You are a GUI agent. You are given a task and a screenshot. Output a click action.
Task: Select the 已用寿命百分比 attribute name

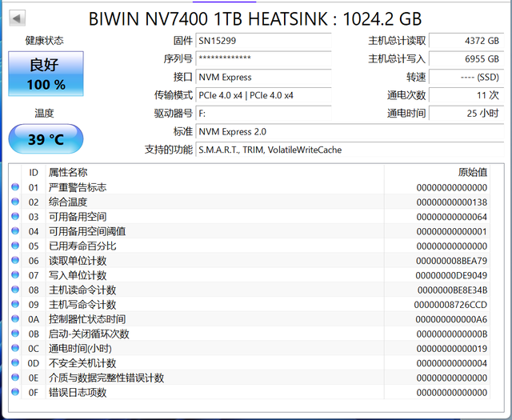pos(82,246)
